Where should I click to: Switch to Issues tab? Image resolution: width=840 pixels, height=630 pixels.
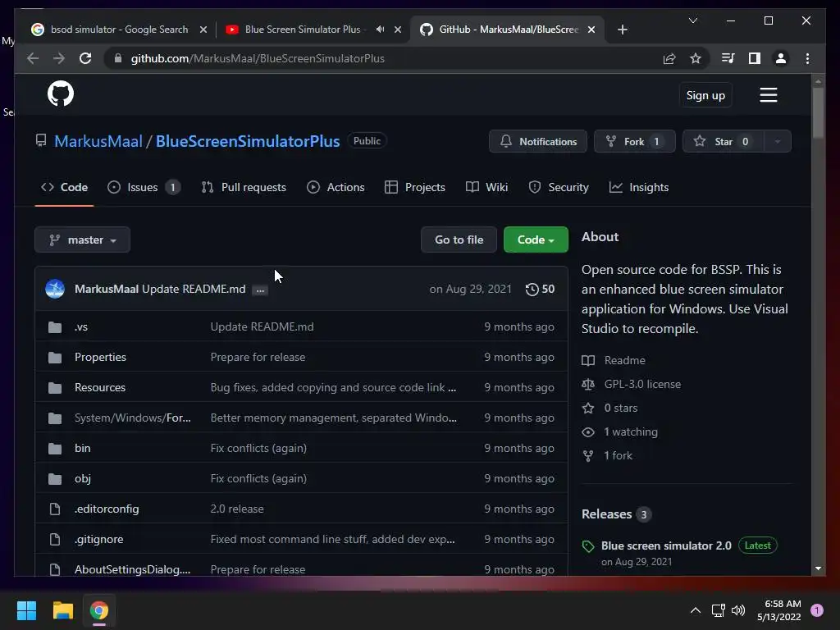144,188
